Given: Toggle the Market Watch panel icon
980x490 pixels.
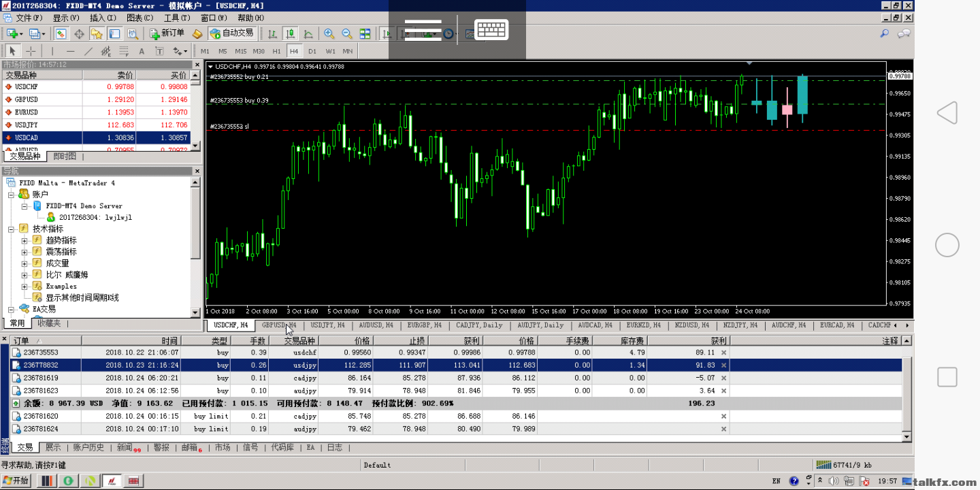Looking at the screenshot, I should (61, 33).
